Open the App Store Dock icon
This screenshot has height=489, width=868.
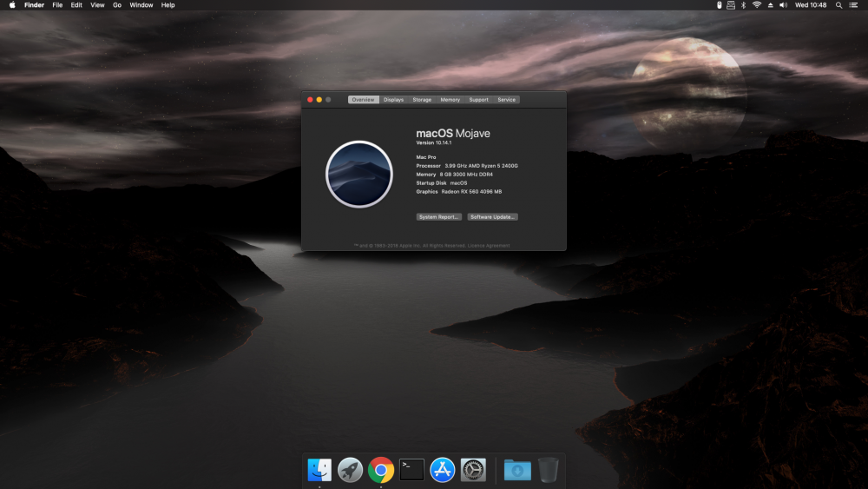tap(443, 470)
